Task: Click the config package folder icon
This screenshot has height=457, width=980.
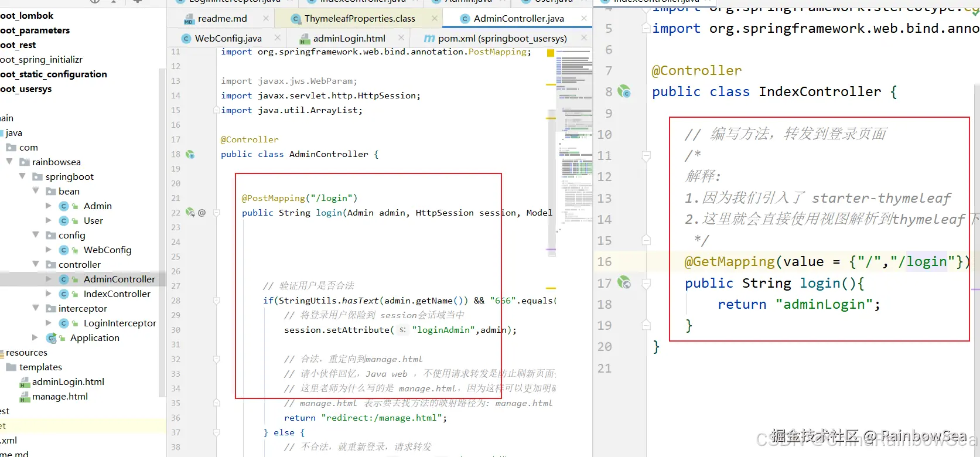Action: [x=51, y=235]
